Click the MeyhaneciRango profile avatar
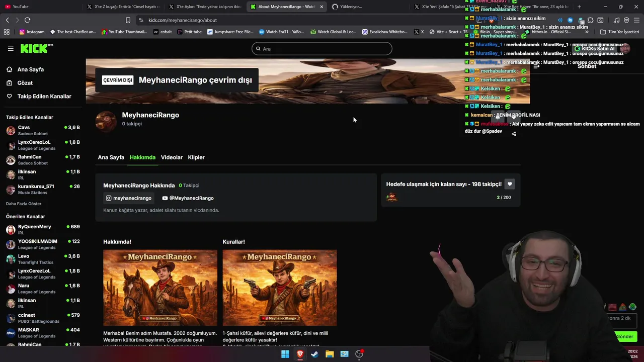This screenshot has height=362, width=644. point(106,122)
